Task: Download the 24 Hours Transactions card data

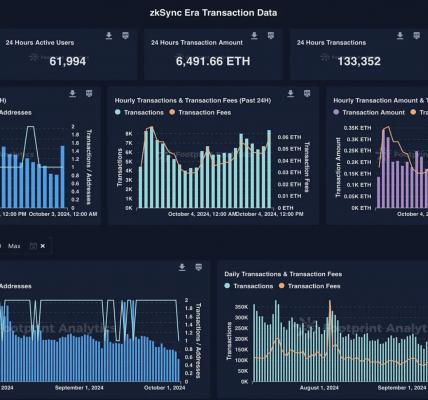Action: pos(400,36)
